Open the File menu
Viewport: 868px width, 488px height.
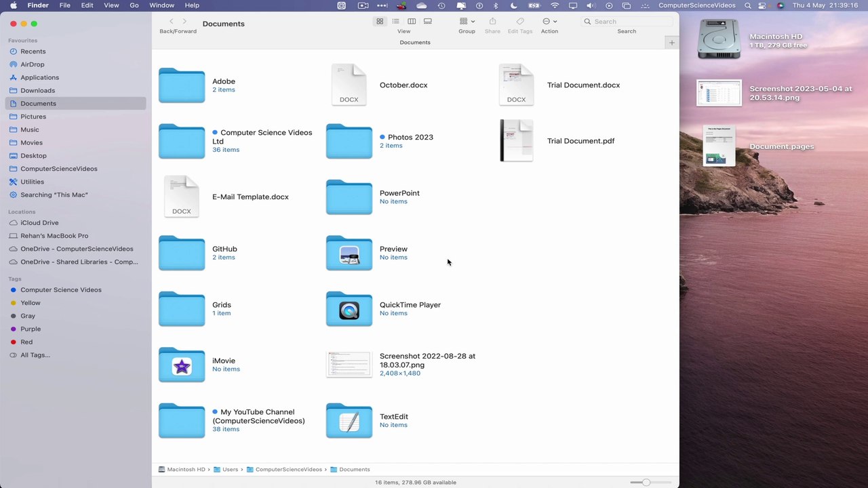click(64, 5)
